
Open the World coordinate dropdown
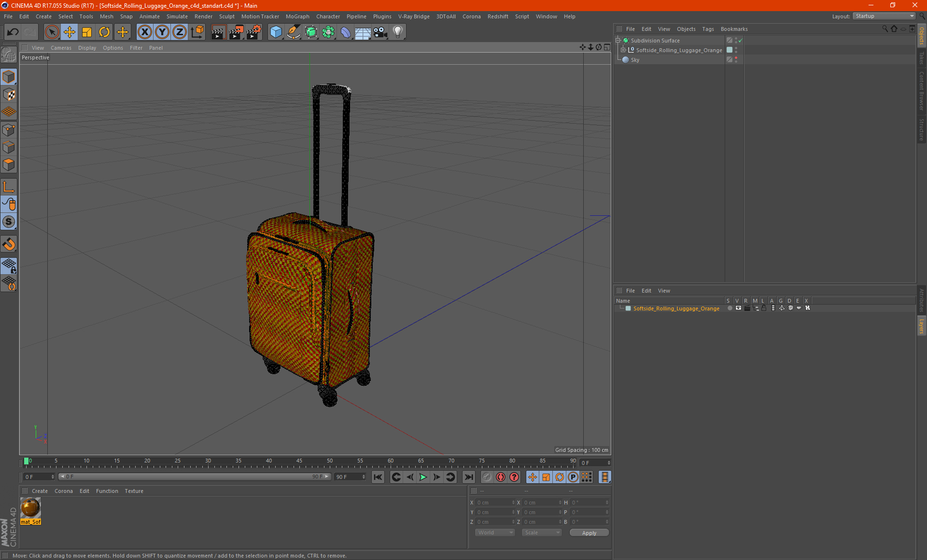click(x=495, y=532)
